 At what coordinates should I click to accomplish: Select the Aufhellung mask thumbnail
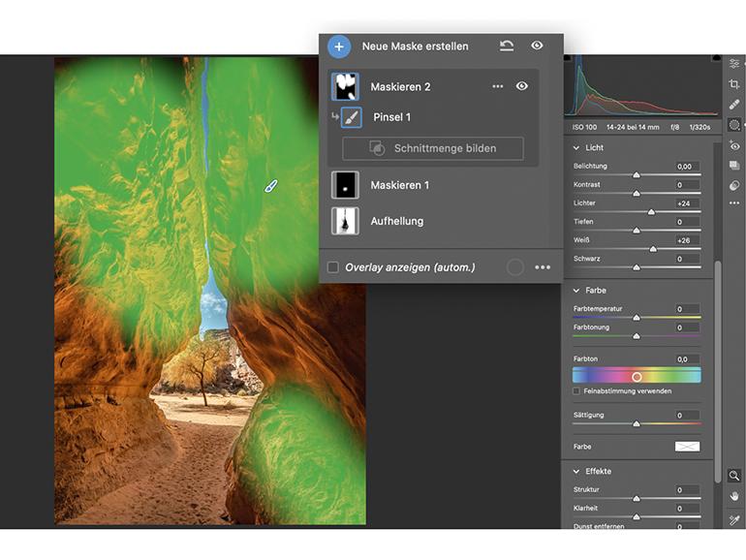tap(345, 221)
